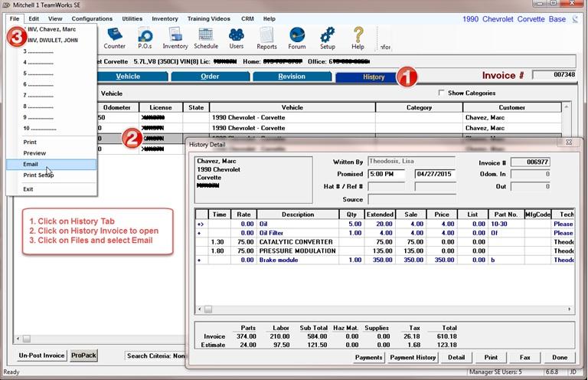Select the PRESSURE MODULATION line item
The image size is (588, 380).
(385, 251)
